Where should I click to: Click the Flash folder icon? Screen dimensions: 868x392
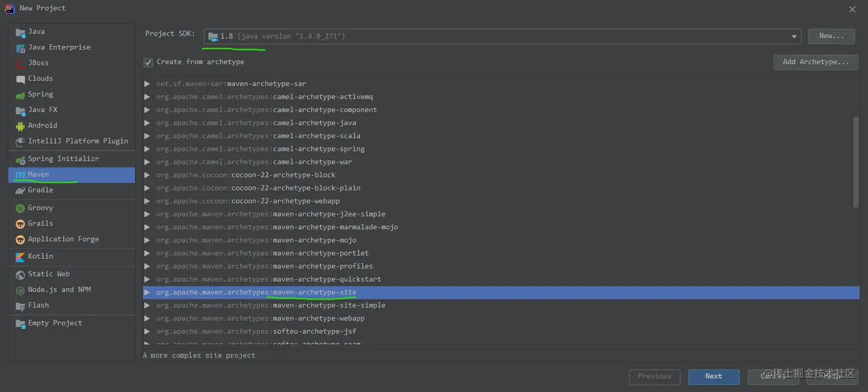[x=20, y=306]
